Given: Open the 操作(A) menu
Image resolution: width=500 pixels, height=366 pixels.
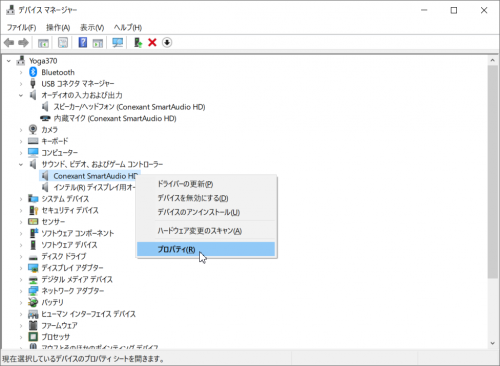Looking at the screenshot, I should pos(58,27).
